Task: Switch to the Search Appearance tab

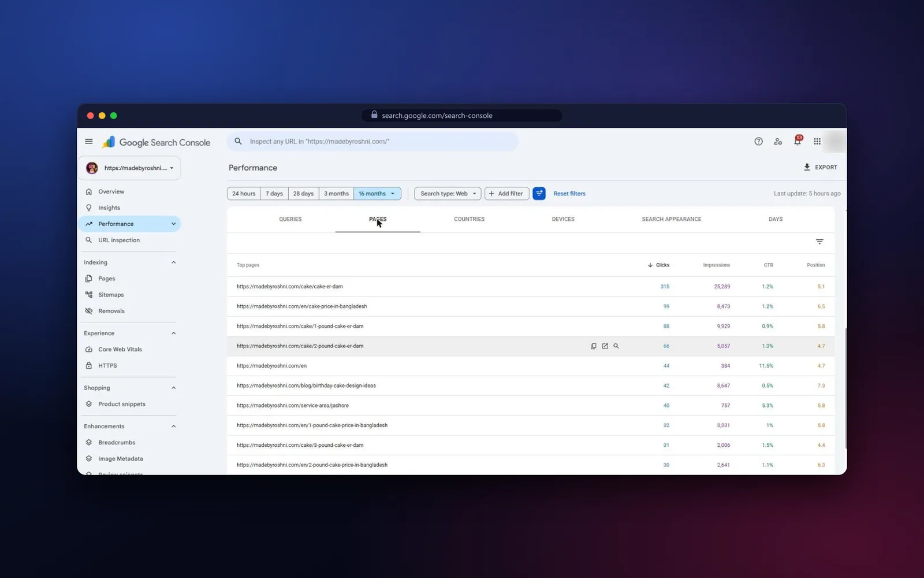Action: point(672,219)
